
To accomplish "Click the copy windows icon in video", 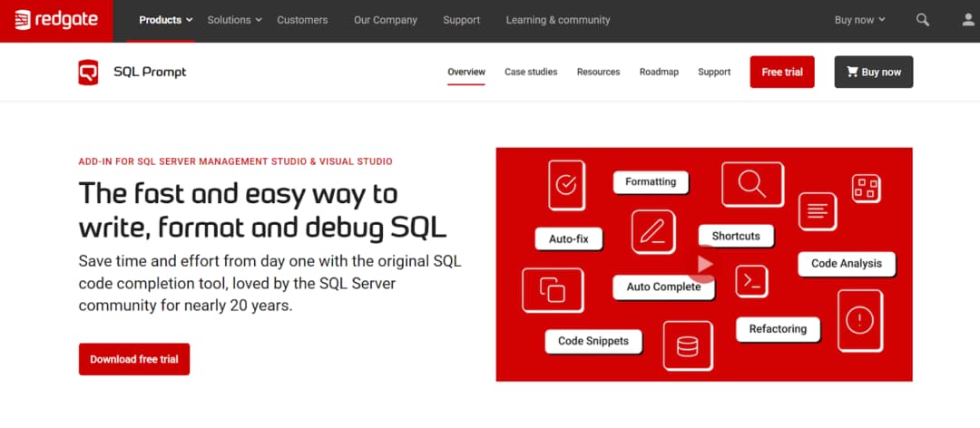I will tap(553, 290).
